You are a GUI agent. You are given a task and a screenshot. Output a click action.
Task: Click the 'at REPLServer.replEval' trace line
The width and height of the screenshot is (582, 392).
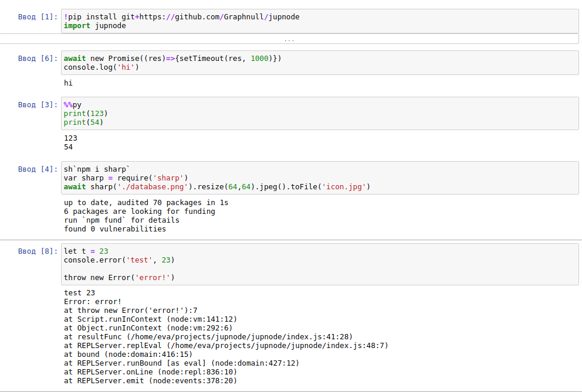point(226,346)
